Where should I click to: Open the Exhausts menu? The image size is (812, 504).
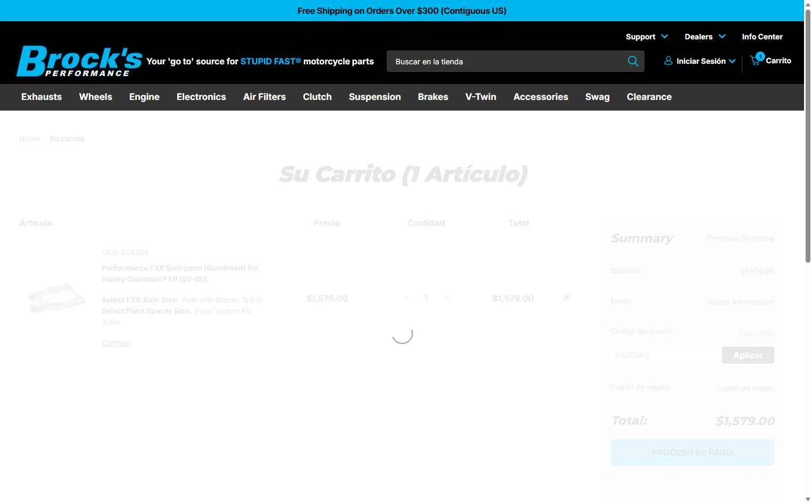click(42, 97)
